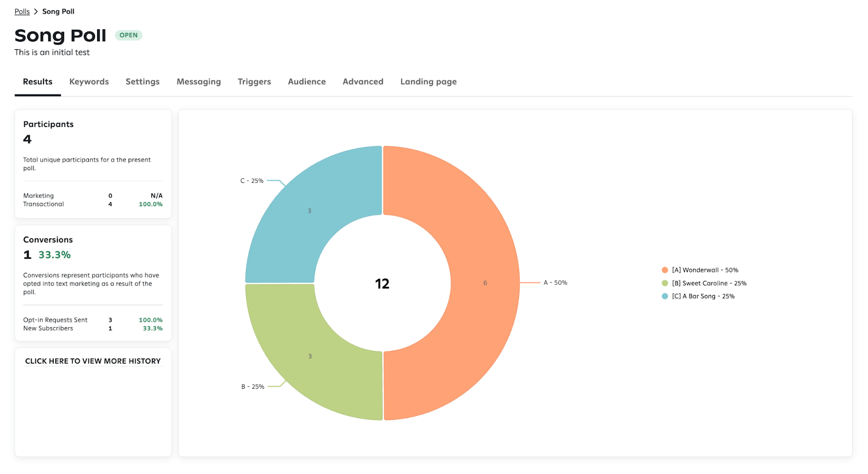Click the breadcrumb chevron separator
The width and height of the screenshot is (868, 474).
(x=36, y=11)
